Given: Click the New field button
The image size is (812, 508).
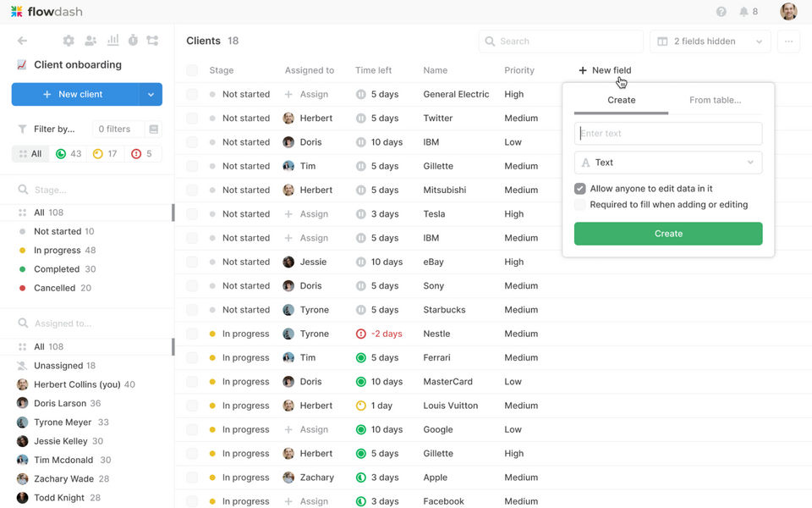Looking at the screenshot, I should point(605,70).
